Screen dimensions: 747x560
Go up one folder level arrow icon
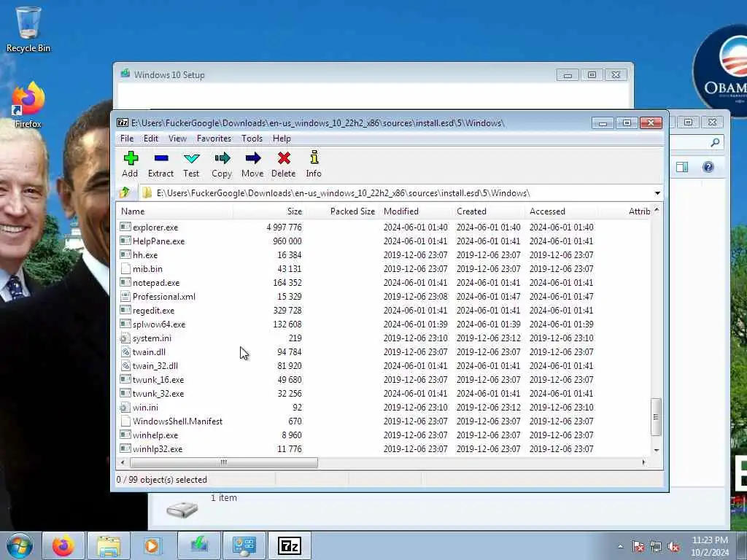tap(125, 192)
